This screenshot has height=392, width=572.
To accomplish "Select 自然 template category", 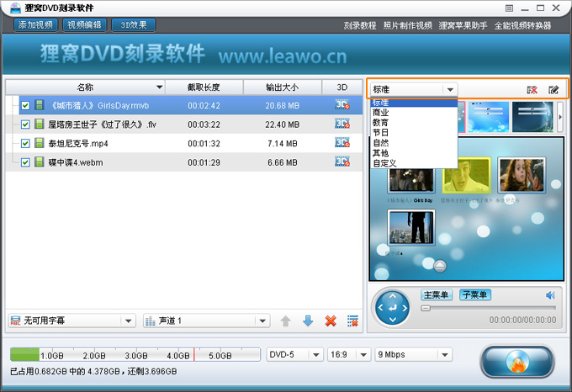I will pyautogui.click(x=414, y=143).
